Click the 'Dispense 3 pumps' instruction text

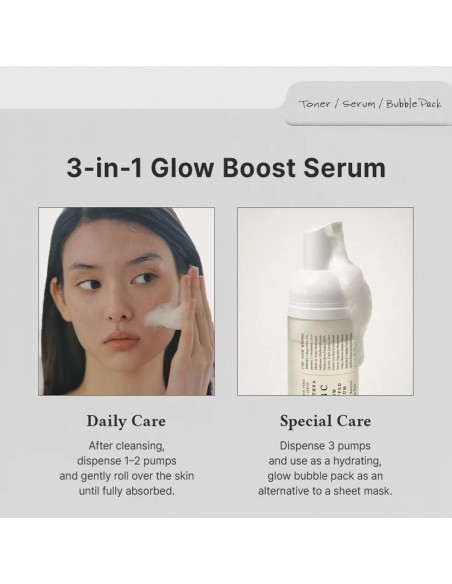click(325, 446)
